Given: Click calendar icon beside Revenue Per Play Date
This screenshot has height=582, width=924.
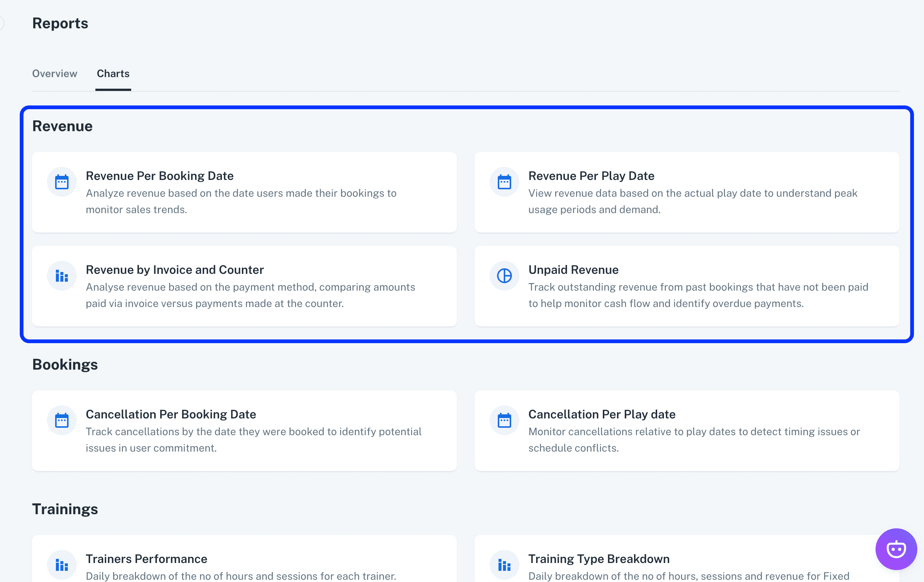Looking at the screenshot, I should click(504, 182).
